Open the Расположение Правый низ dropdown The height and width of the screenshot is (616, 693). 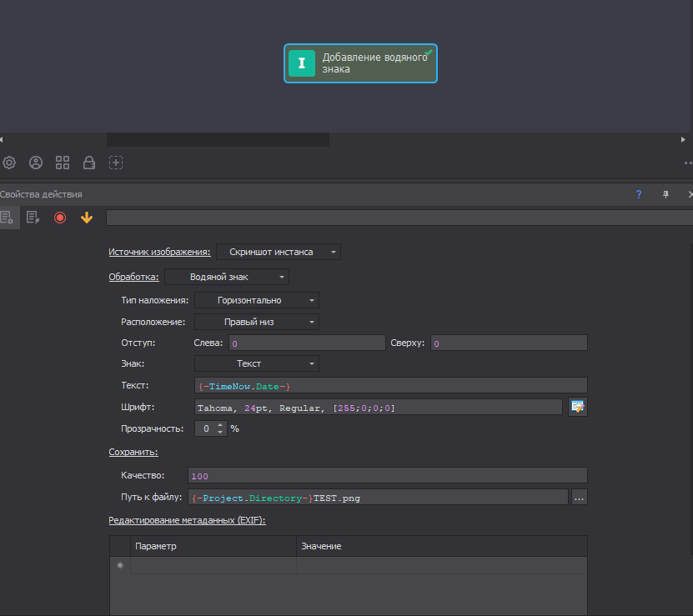point(257,322)
